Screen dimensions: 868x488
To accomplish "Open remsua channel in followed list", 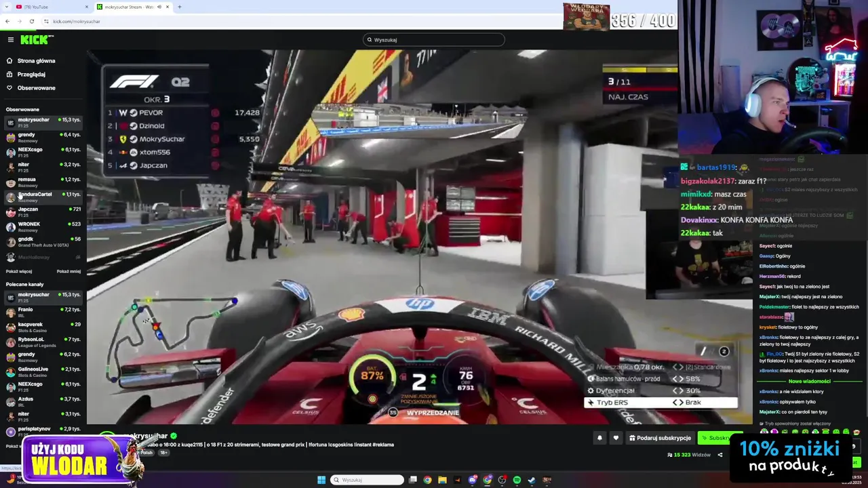I will [x=43, y=182].
